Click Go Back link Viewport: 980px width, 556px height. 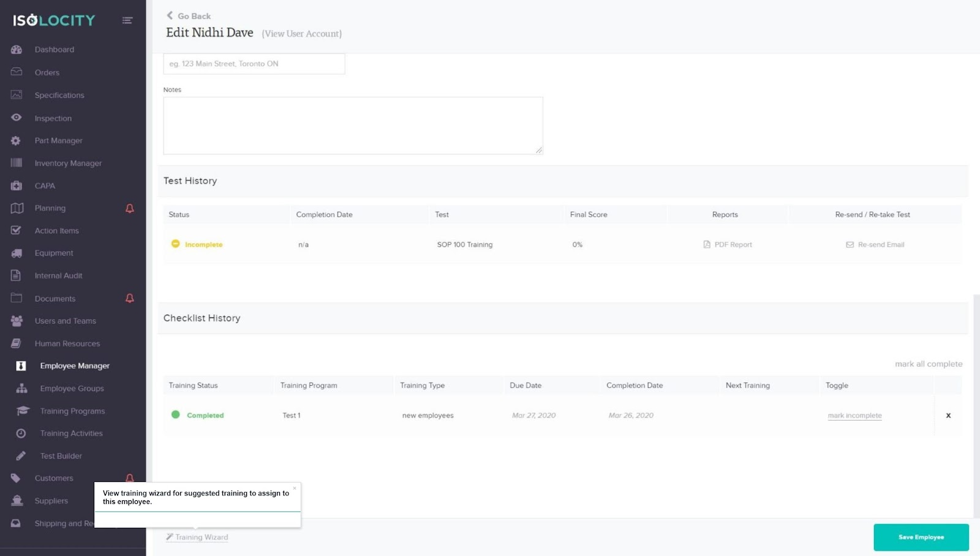pyautogui.click(x=189, y=16)
